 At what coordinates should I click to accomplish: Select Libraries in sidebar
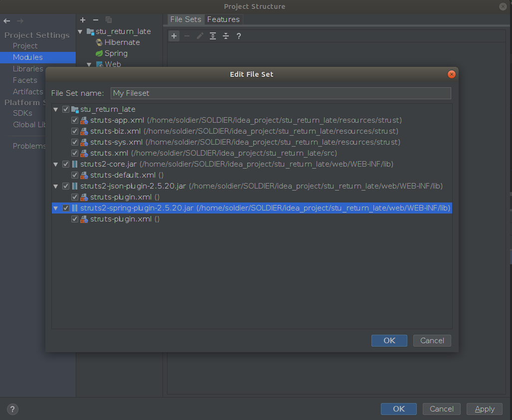(28, 68)
